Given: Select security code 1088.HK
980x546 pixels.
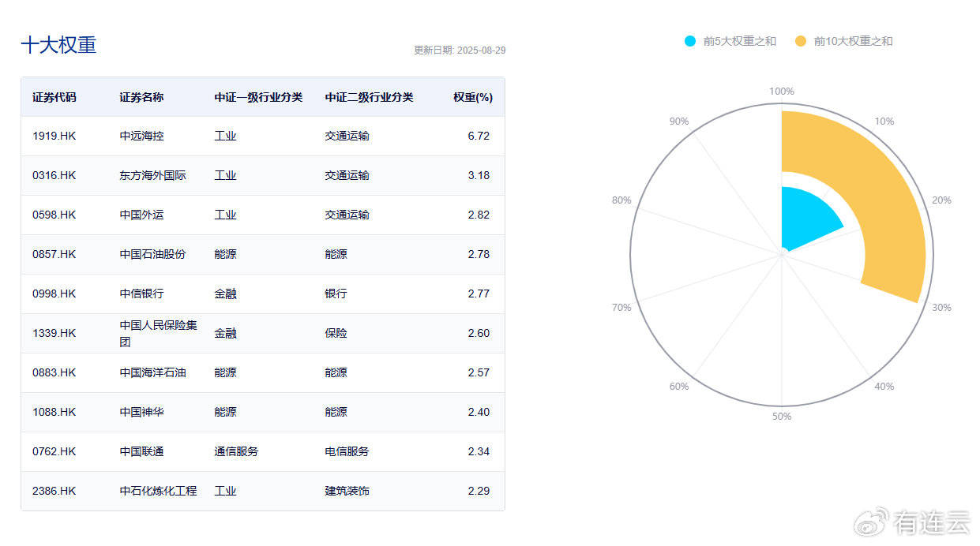Looking at the screenshot, I should pyautogui.click(x=54, y=412).
